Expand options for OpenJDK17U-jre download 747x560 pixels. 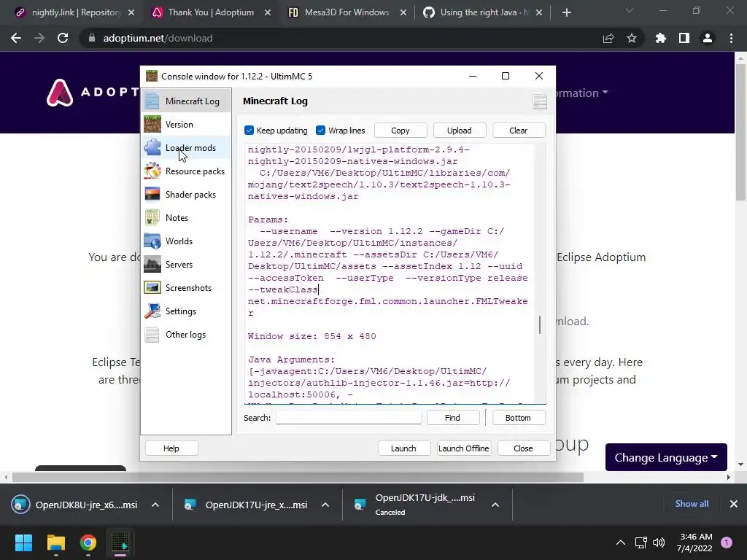tap(325, 505)
